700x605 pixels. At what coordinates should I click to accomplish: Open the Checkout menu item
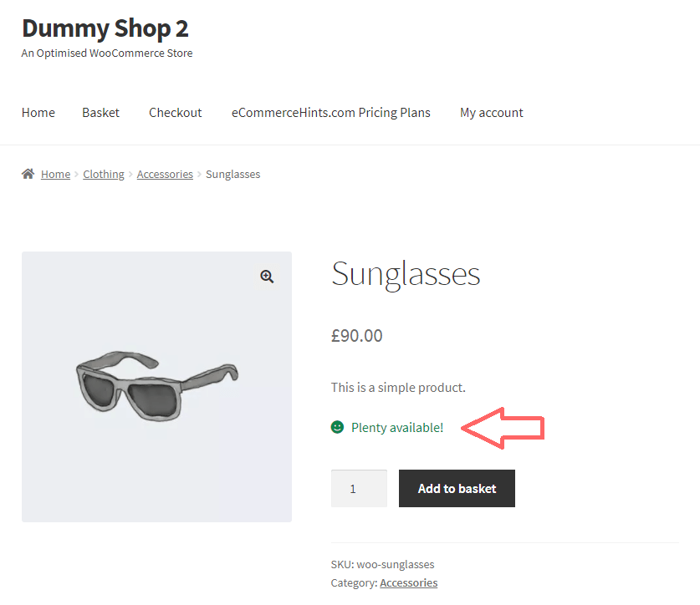tap(175, 112)
